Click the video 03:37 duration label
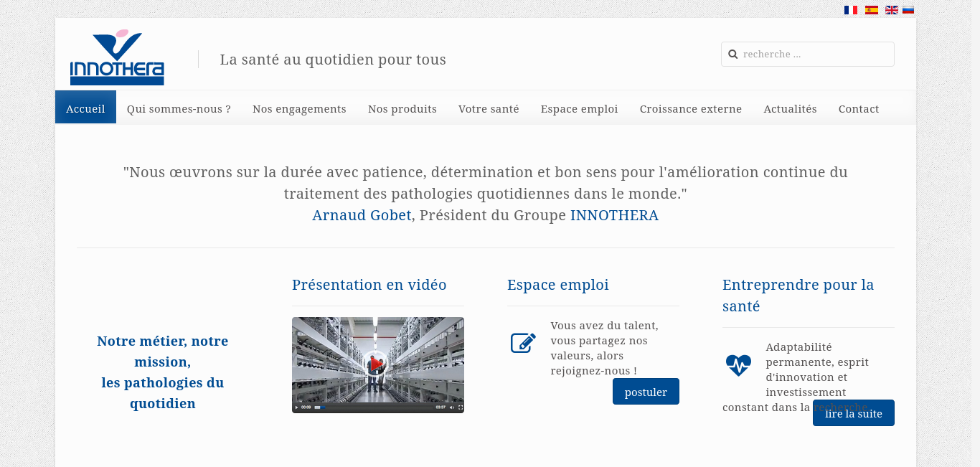 (440, 407)
